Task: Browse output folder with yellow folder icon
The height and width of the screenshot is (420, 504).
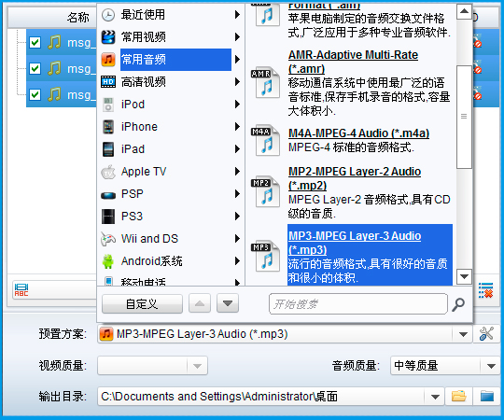Action: click(x=459, y=397)
